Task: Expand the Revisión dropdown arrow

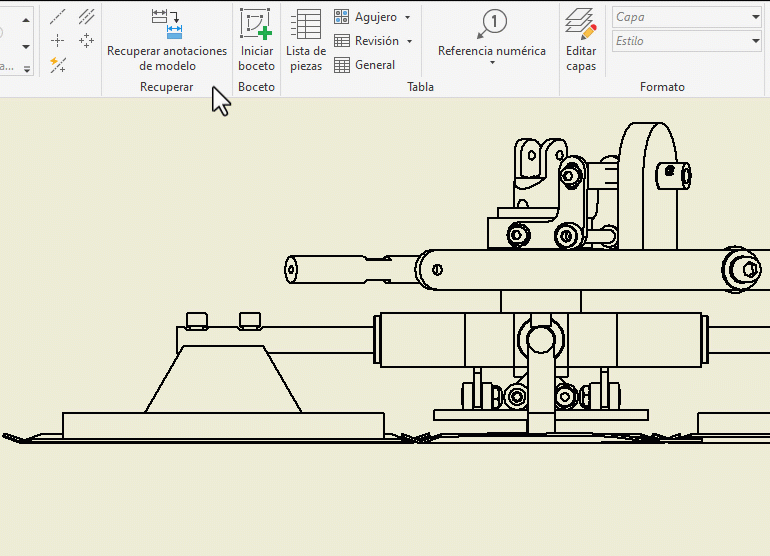Action: coord(410,42)
